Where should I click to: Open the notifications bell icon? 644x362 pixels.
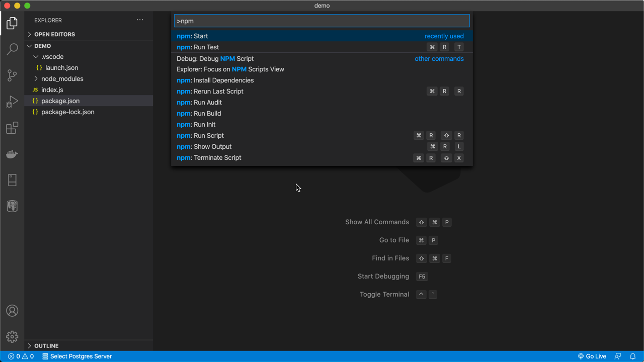[x=633, y=356]
